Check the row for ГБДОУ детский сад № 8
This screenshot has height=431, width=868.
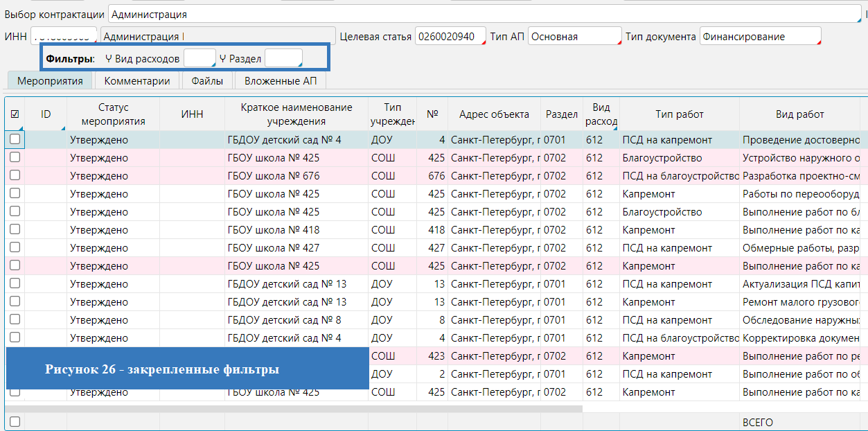coord(15,319)
